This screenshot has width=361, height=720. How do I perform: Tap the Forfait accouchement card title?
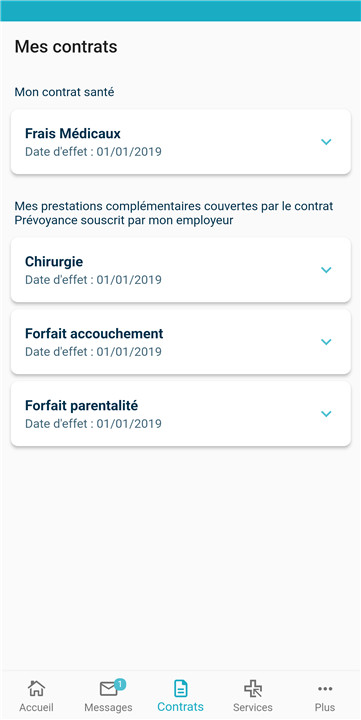coord(94,333)
